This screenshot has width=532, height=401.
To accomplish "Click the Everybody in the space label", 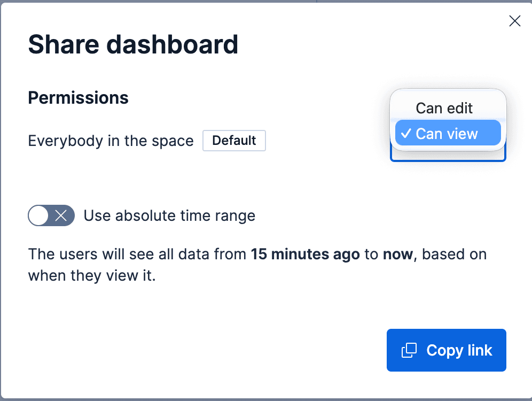I will (x=111, y=141).
